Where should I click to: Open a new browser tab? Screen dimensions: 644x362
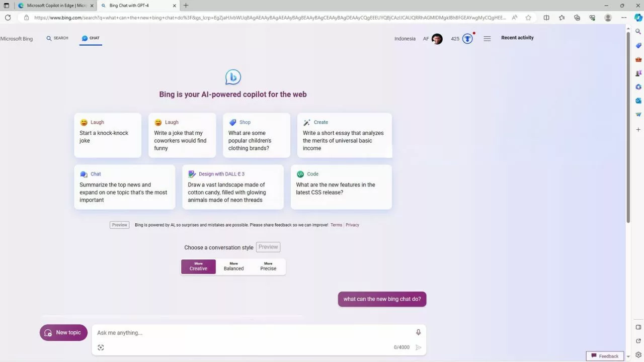pos(186,6)
